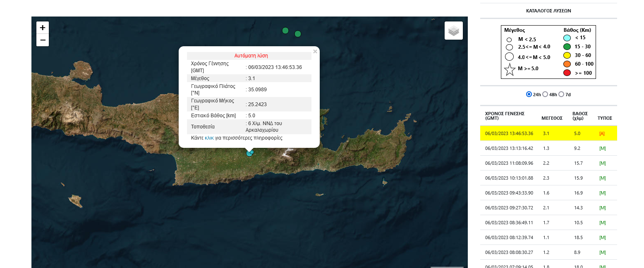Select the 13:13:16.42 earthquake entry
The width and height of the screenshot is (644, 268).
(509, 148)
